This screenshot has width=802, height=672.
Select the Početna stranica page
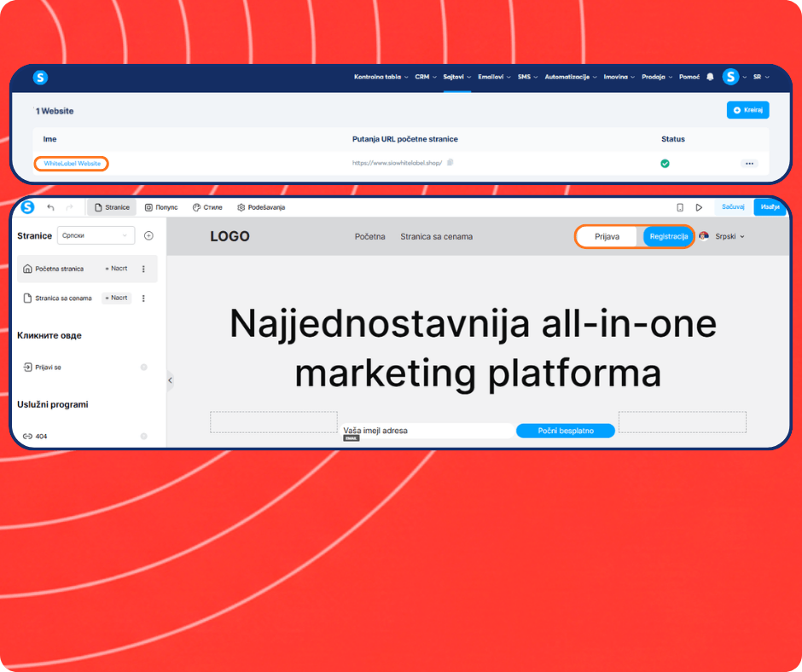(87, 269)
